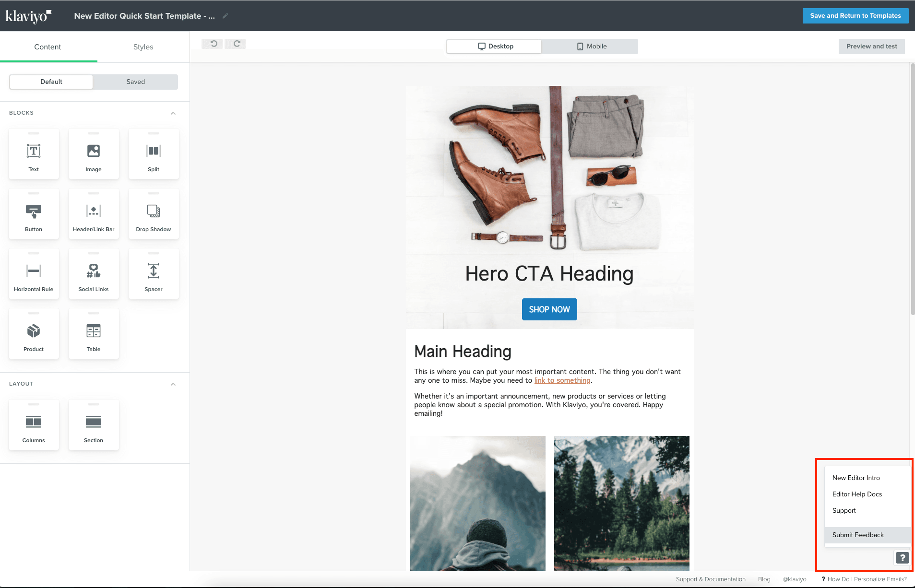
Task: Collapse the BLOCKS section
Action: 173,113
